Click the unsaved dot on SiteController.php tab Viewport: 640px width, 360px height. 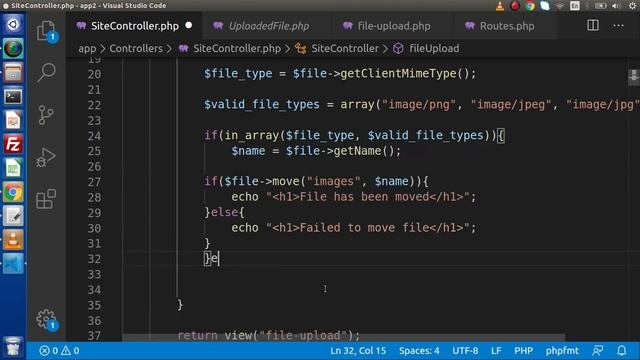[x=189, y=25]
